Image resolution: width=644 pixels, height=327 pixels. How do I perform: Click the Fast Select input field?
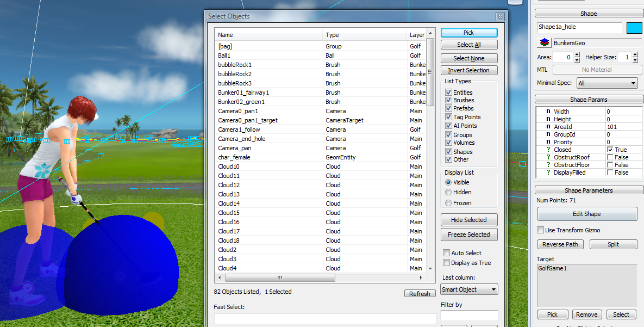point(325,318)
